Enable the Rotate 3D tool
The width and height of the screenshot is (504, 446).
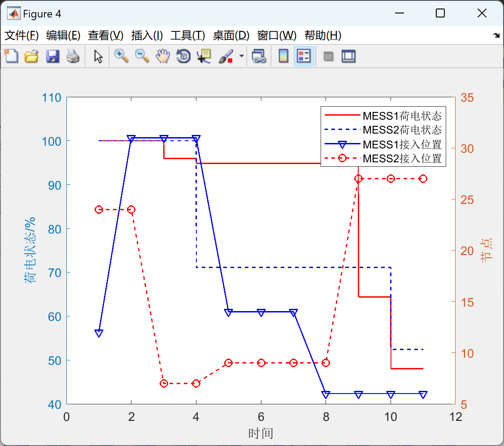pyautogui.click(x=183, y=56)
